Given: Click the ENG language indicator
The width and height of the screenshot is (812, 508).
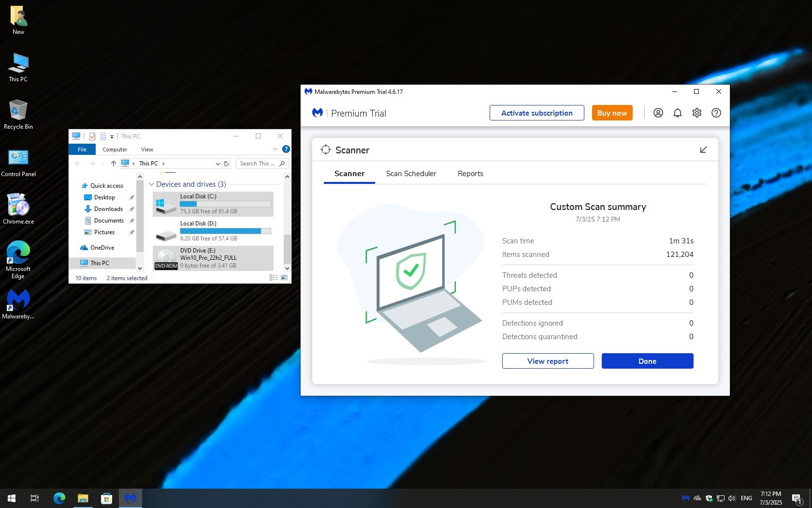Looking at the screenshot, I should click(746, 498).
